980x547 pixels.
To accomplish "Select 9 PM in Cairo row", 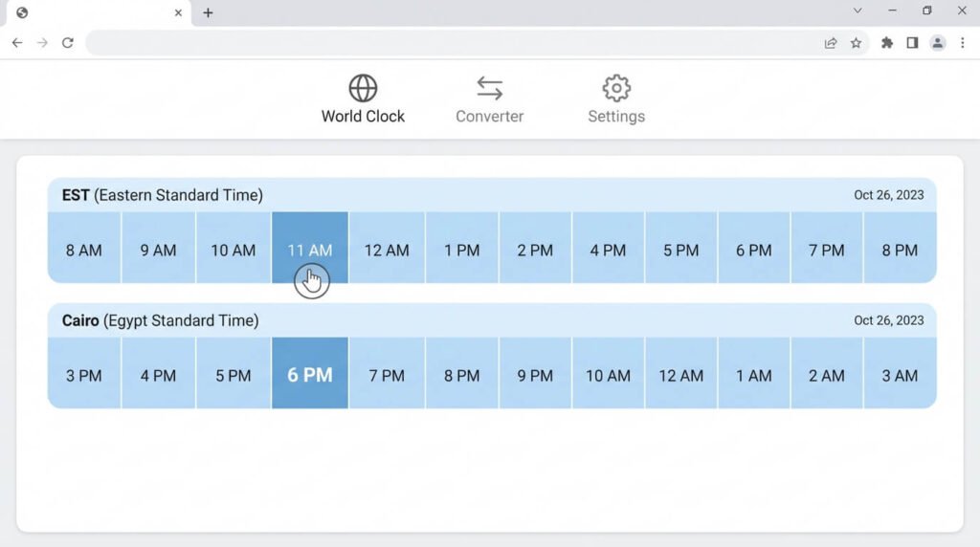I will [535, 373].
